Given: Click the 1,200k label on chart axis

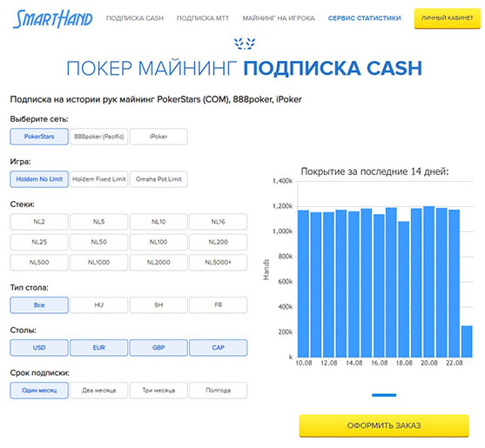Looking at the screenshot, I should (x=282, y=206).
